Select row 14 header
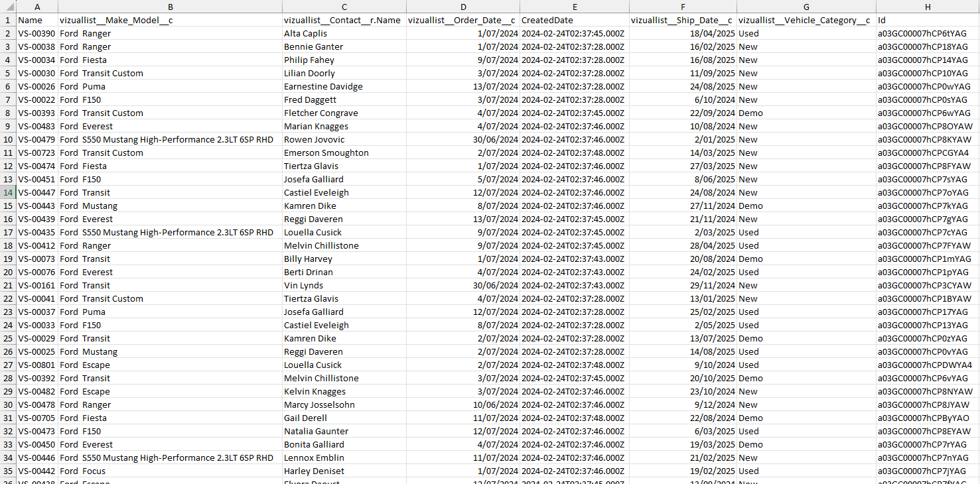Viewport: 980px width, 484px height. (x=8, y=192)
